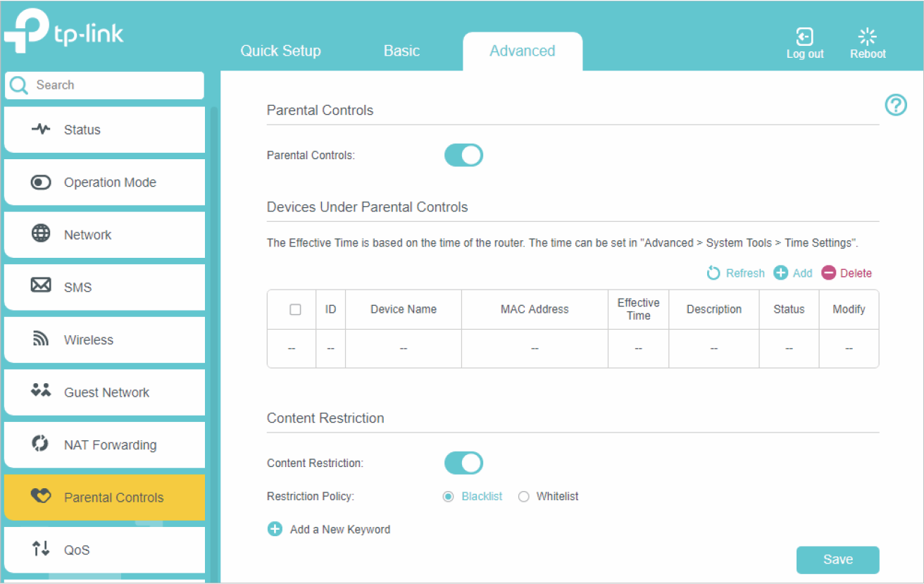The image size is (924, 584).
Task: Select the Whitelist restriction policy
Action: coord(523,497)
